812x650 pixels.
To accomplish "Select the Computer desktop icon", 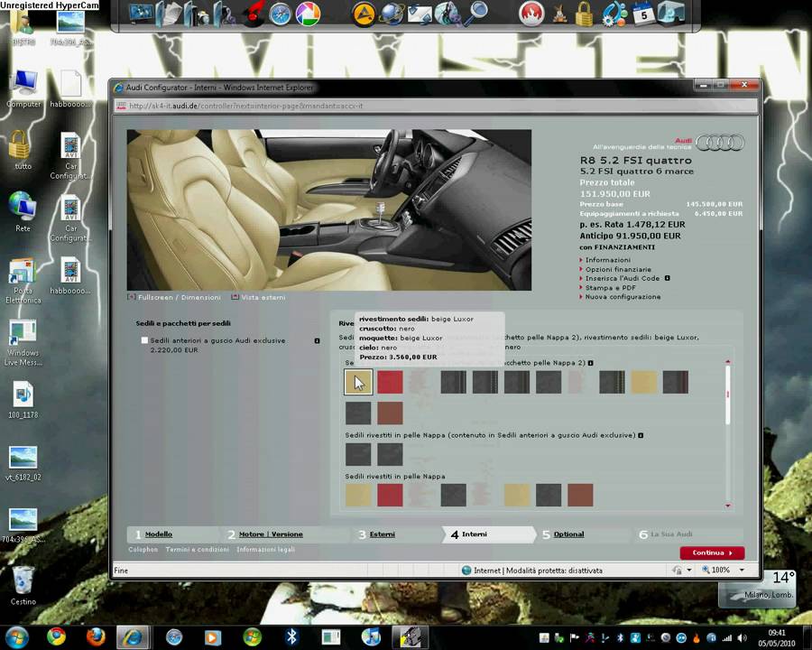I will (23, 88).
